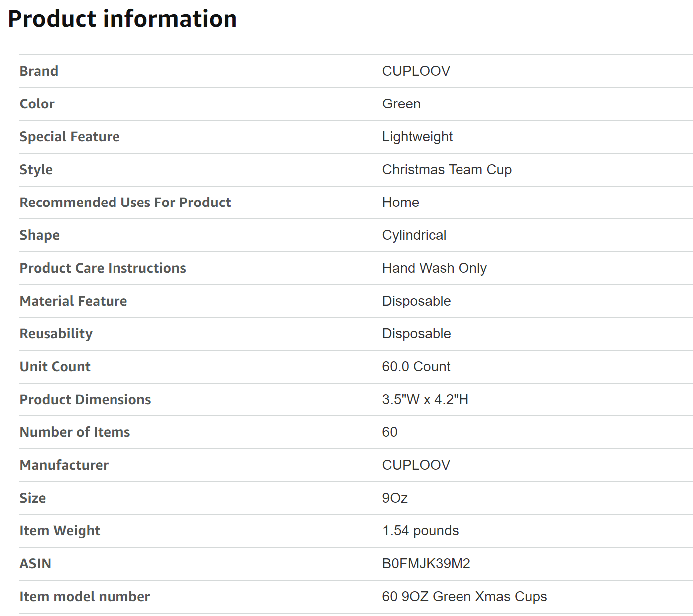Click the 60 9OZ Green Xmas Cups value

point(464,597)
